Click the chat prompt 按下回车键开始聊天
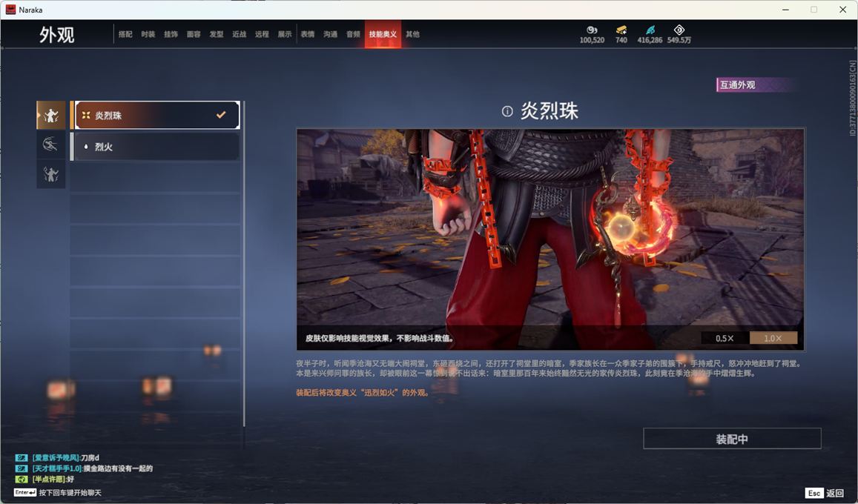This screenshot has height=504, width=858. pyautogui.click(x=70, y=493)
